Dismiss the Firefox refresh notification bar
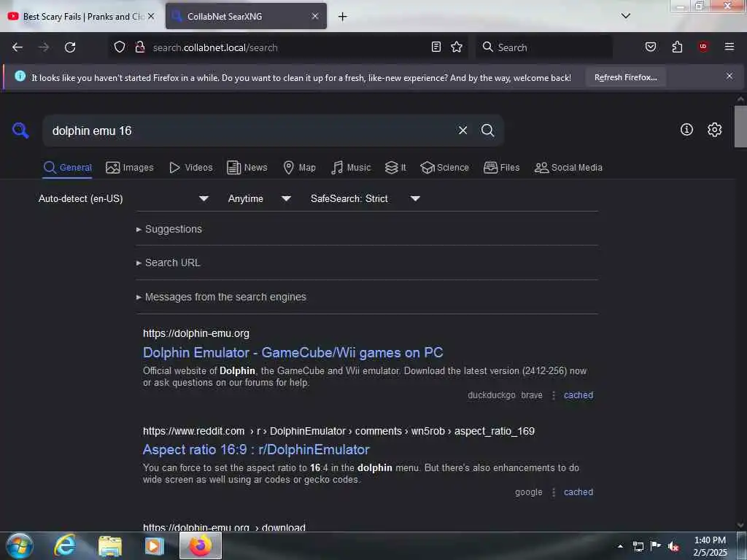 pyautogui.click(x=729, y=76)
